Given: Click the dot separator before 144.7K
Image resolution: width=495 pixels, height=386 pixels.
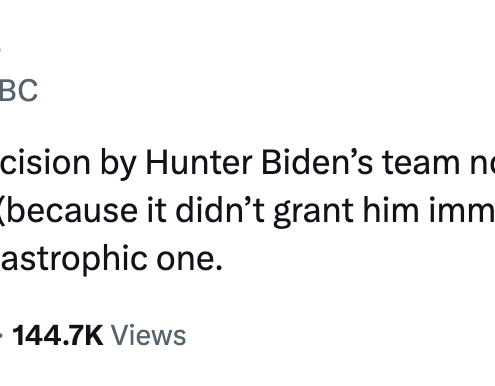Looking at the screenshot, I should coord(1,335).
